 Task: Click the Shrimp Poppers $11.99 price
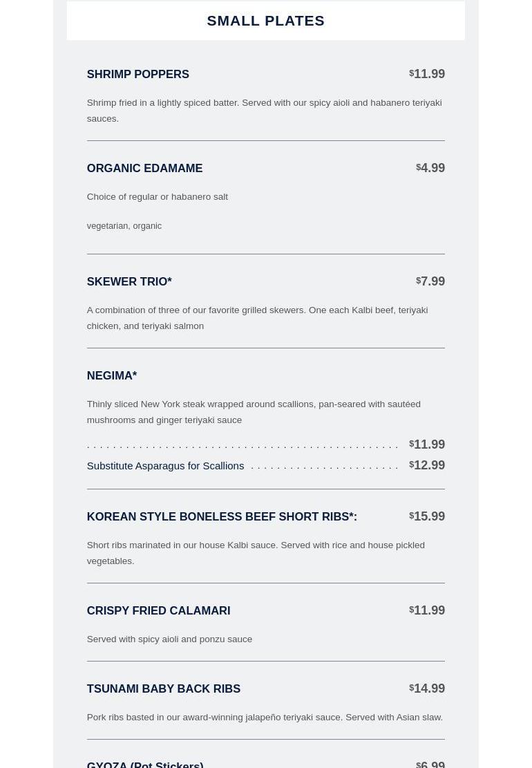[x=428, y=74]
